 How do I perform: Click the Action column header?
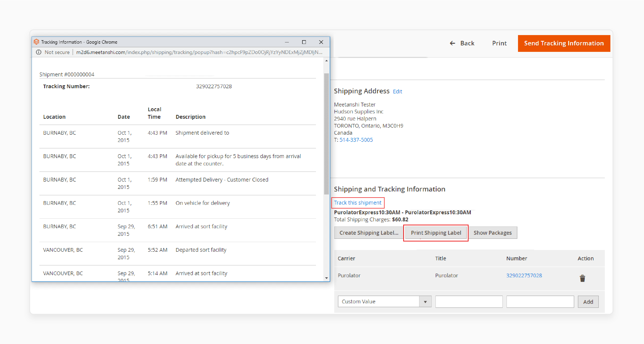pos(585,258)
